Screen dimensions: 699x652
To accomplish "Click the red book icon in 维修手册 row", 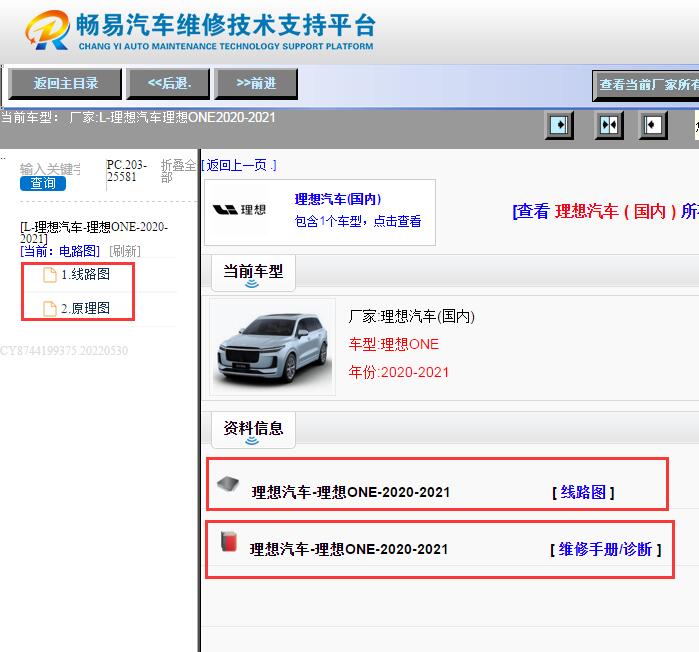I will [229, 541].
